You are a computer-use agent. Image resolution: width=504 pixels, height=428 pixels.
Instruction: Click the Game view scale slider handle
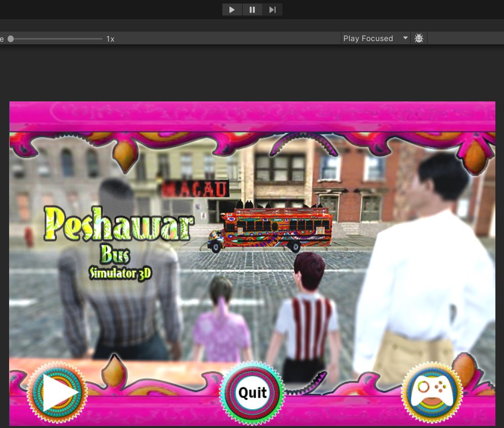click(x=11, y=39)
